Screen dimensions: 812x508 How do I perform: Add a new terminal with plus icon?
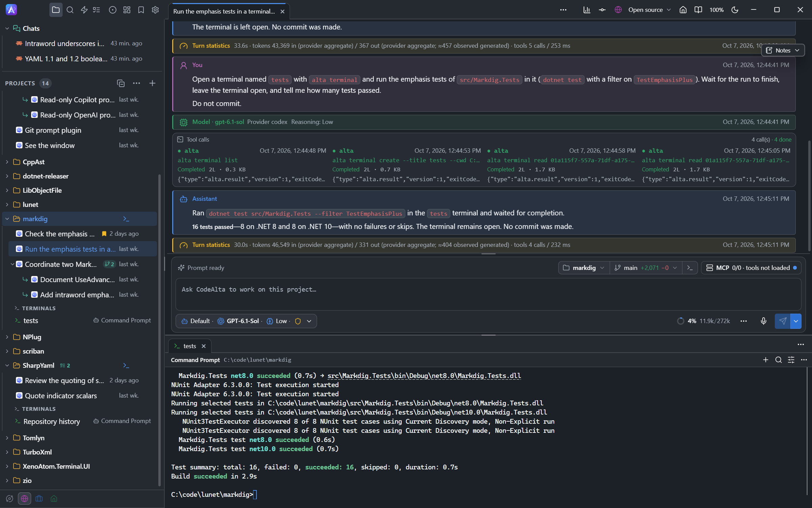[x=766, y=360]
